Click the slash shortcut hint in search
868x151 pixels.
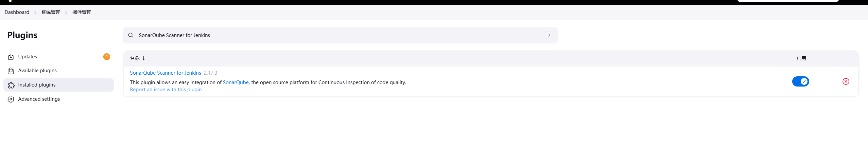click(549, 35)
